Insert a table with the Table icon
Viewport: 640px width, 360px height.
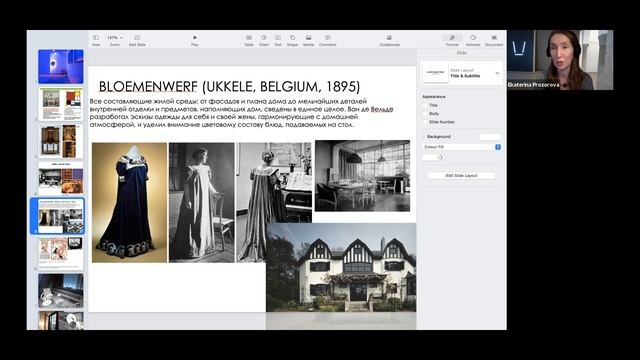(249, 38)
